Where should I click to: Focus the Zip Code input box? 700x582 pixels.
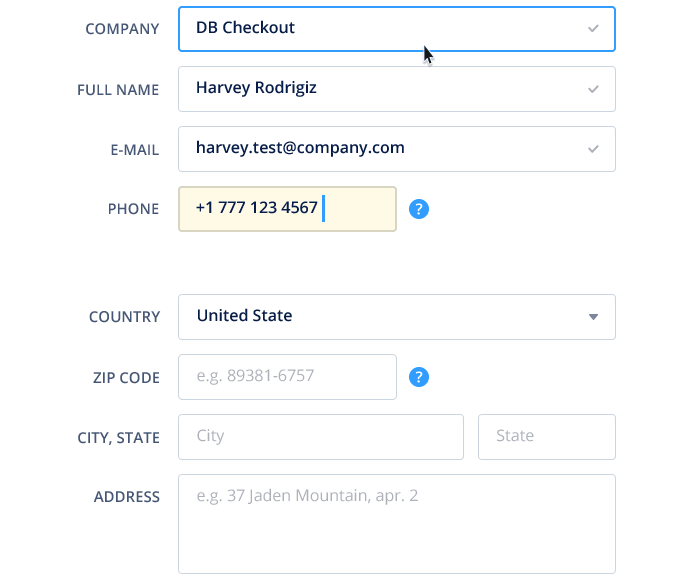(x=287, y=377)
